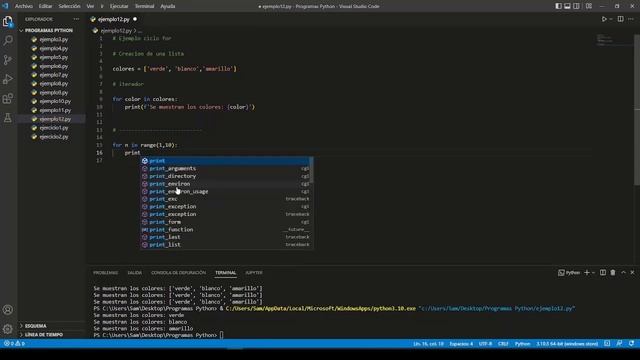Open ejemplo7.py in explorer

53,75
